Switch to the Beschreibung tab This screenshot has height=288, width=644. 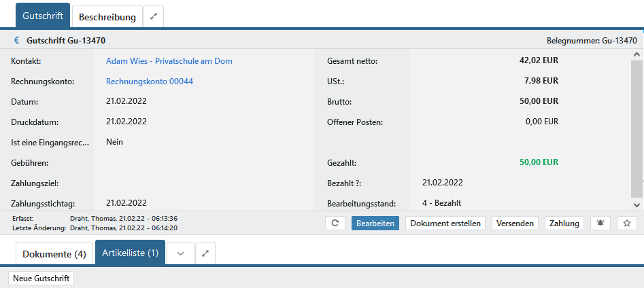pos(107,16)
